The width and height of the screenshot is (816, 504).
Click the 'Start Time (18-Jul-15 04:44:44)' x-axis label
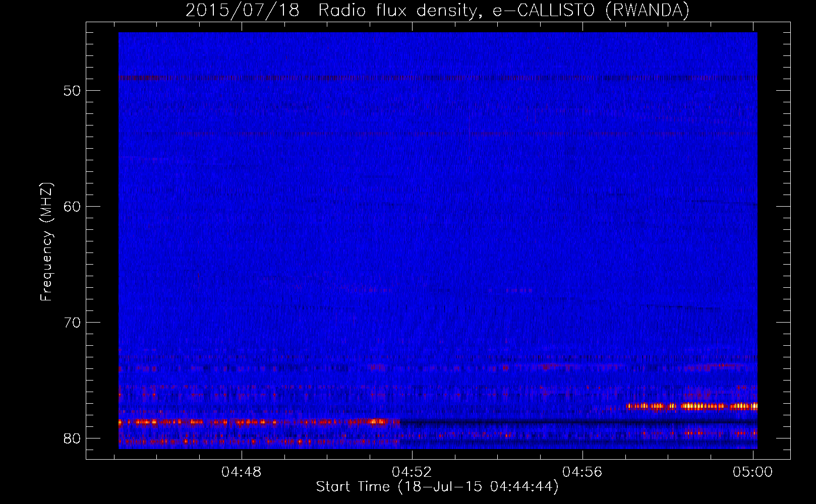pos(437,487)
